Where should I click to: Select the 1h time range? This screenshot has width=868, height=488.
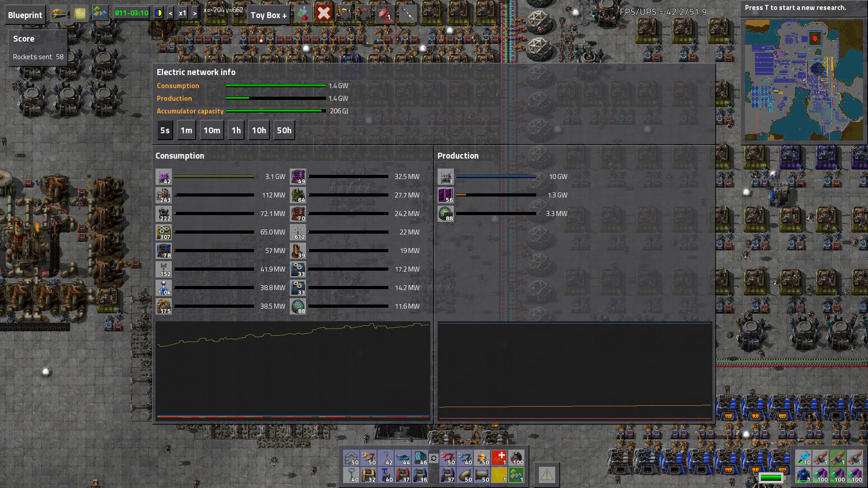236,131
